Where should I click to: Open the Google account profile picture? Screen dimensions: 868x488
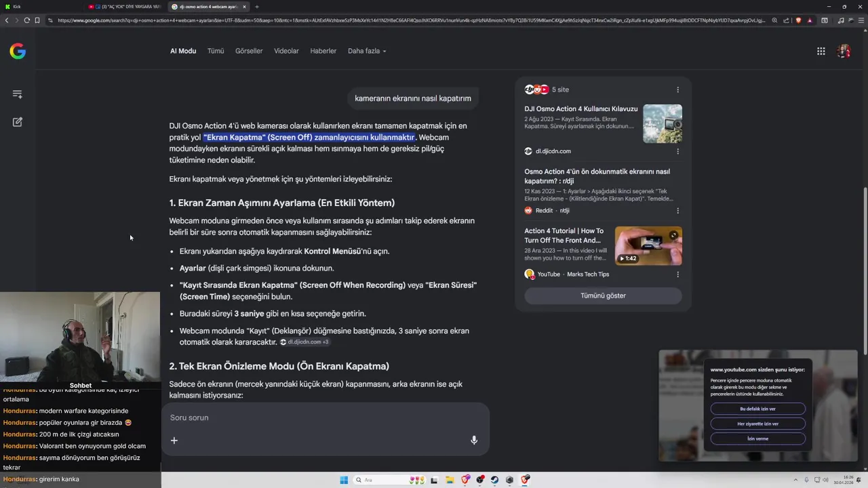tap(844, 51)
